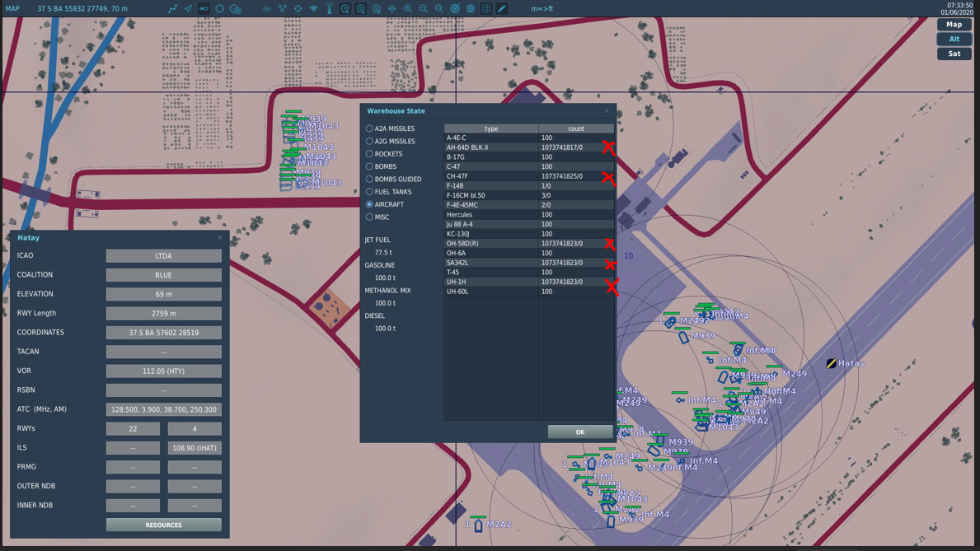
Task: Select the circle zone drawing tool
Action: 219,9
